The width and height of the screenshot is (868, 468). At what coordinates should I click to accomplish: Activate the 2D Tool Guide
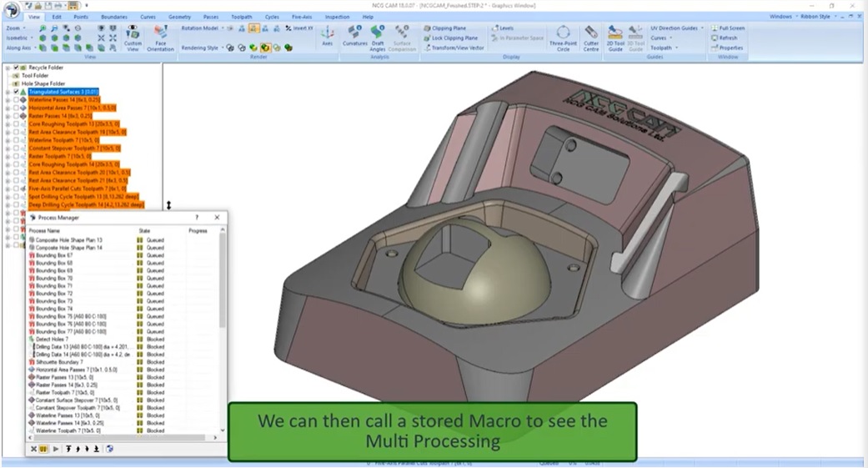(615, 38)
